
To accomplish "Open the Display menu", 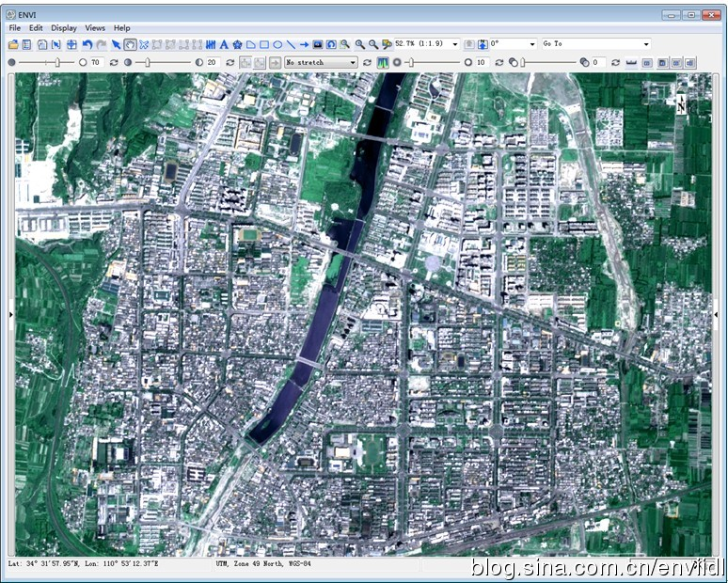I will 64,28.
